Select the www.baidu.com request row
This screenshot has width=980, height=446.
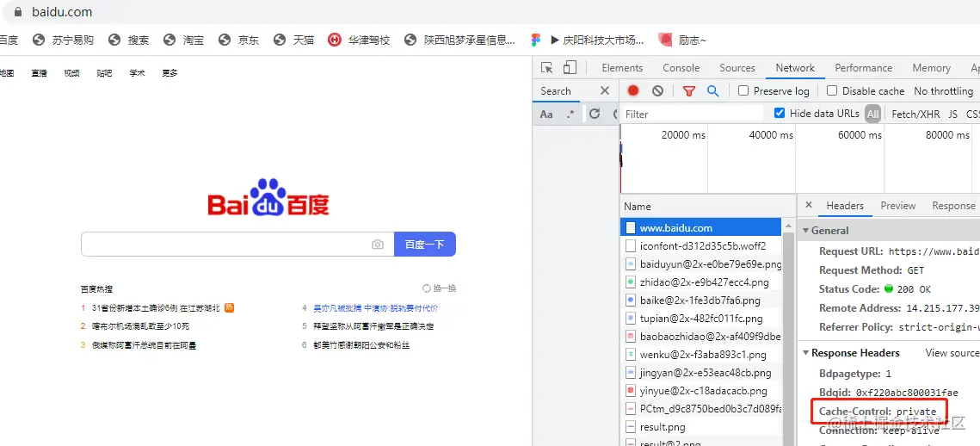700,227
